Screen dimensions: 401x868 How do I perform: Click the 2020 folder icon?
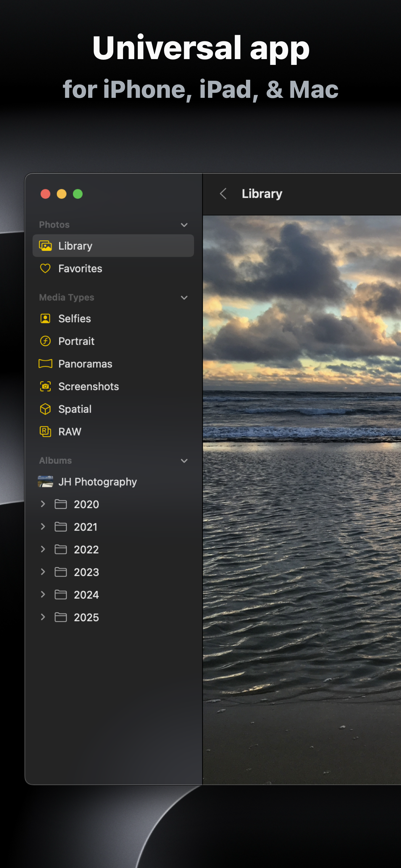[x=61, y=504]
